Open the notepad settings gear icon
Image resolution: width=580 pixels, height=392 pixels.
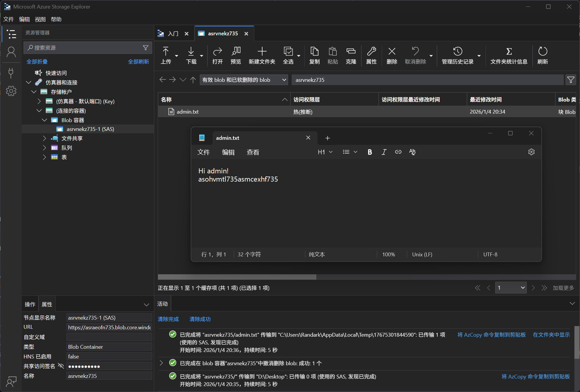pos(531,152)
